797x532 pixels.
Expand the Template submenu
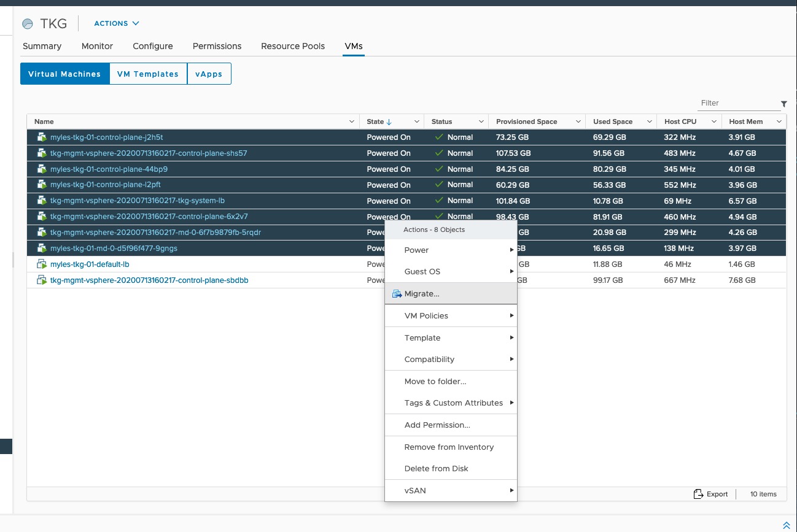tap(451, 338)
